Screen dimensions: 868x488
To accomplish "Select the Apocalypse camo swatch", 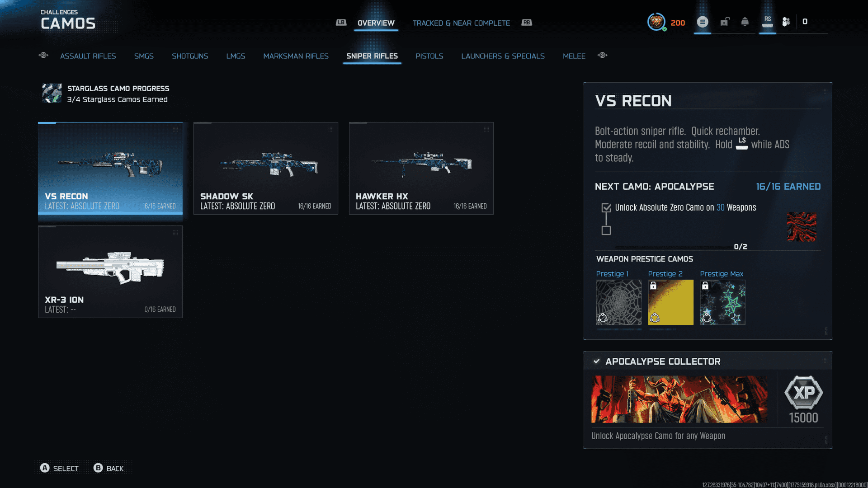I will pos(802,227).
